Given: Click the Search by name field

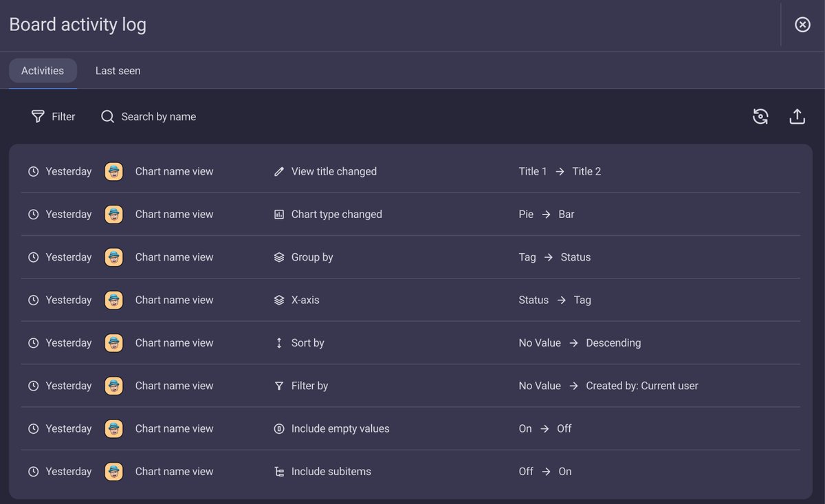Looking at the screenshot, I should (x=148, y=117).
